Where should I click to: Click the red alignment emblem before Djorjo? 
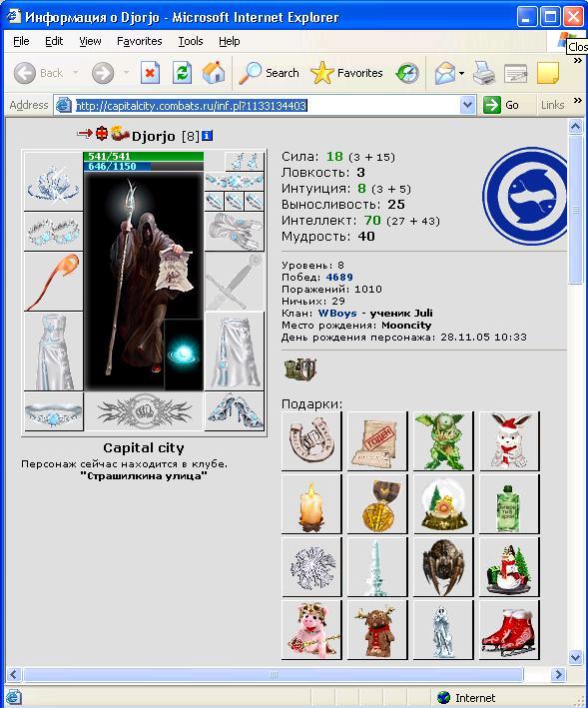(x=102, y=133)
